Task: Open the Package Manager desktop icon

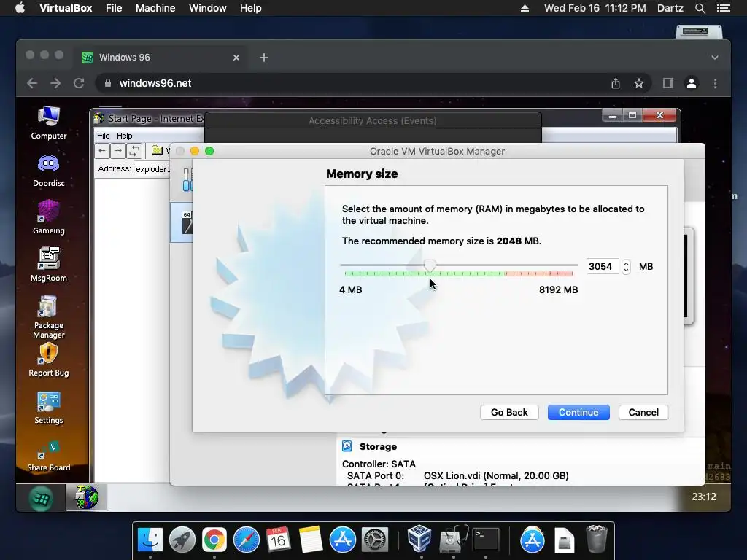Action: click(x=49, y=317)
